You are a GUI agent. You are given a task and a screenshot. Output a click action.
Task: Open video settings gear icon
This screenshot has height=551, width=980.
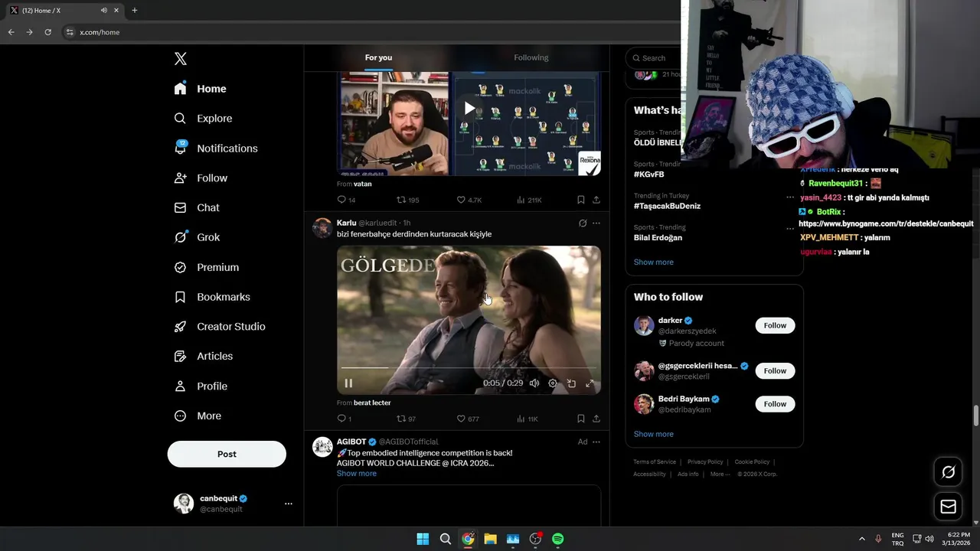(553, 383)
